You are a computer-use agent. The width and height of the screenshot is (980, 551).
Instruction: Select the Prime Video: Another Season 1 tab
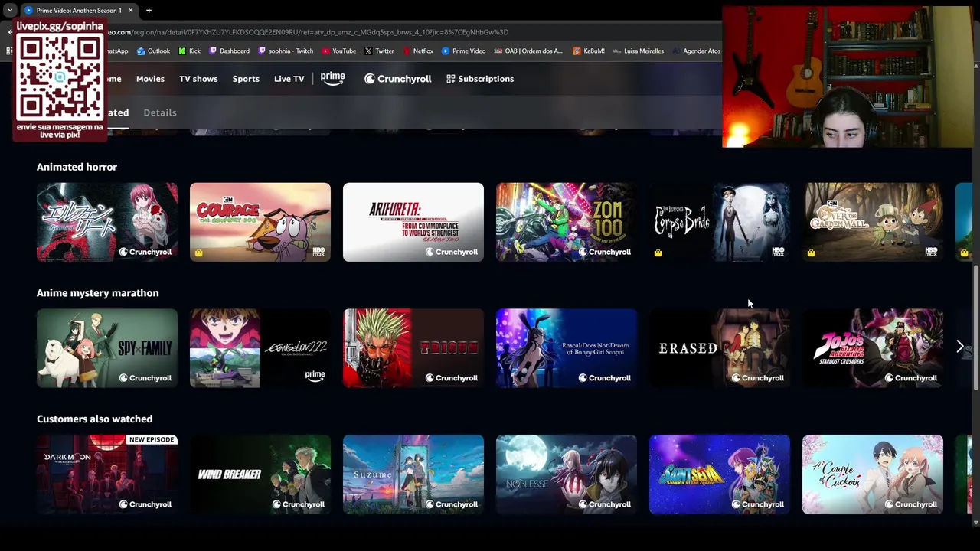click(78, 11)
